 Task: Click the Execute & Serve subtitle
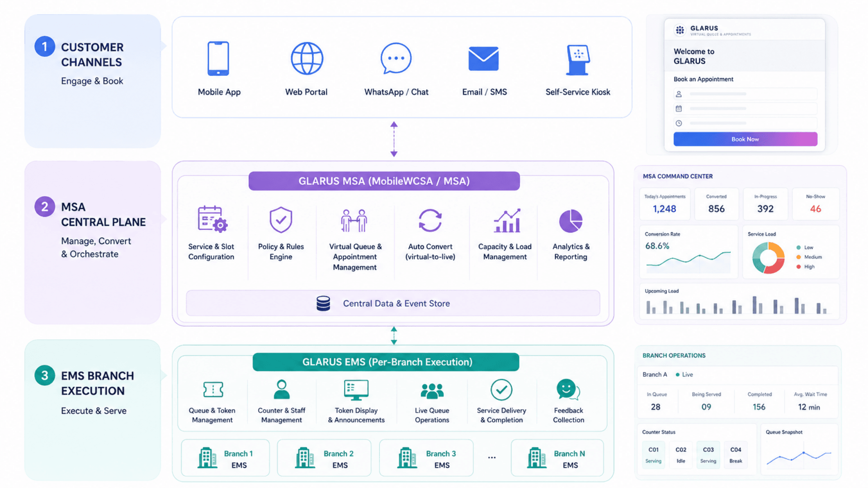click(x=94, y=411)
